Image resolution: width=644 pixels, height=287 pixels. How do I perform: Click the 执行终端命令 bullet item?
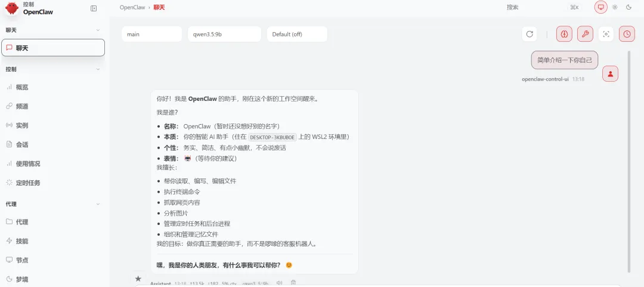[182, 192]
